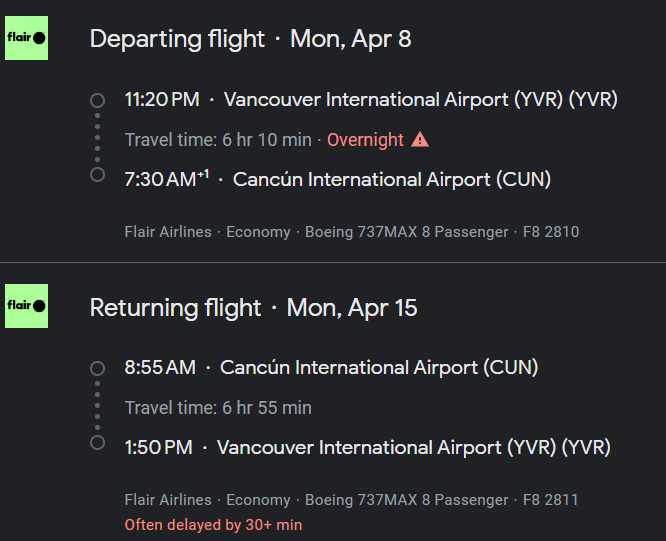This screenshot has height=541, width=666.
Task: Click the dotted line of the departing flight
Action: pyautogui.click(x=97, y=138)
